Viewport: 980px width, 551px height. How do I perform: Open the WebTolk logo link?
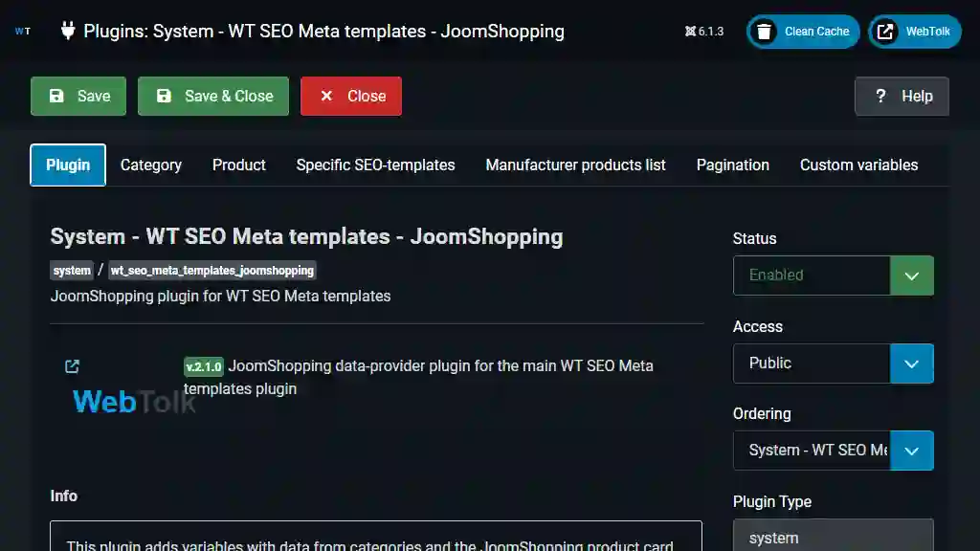[x=134, y=402]
